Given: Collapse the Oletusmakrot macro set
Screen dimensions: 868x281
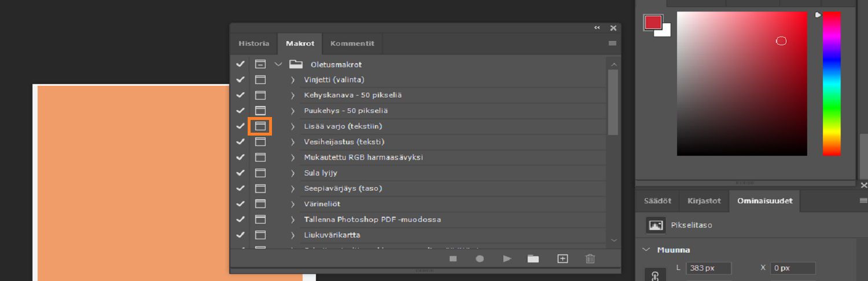Looking at the screenshot, I should (278, 64).
